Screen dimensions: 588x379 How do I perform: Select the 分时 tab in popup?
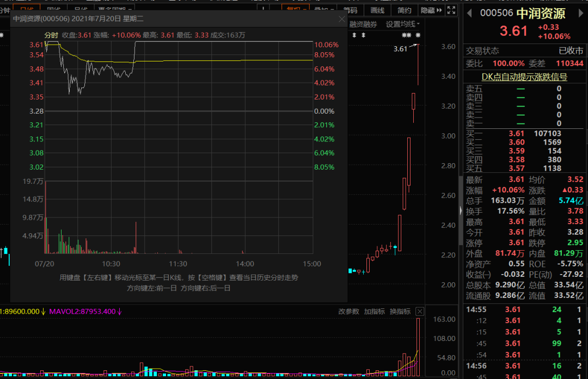coord(51,35)
